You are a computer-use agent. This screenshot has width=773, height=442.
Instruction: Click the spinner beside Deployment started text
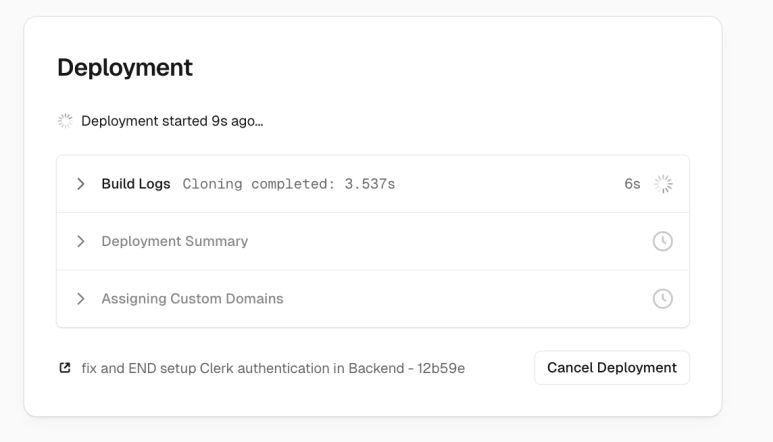click(x=65, y=121)
